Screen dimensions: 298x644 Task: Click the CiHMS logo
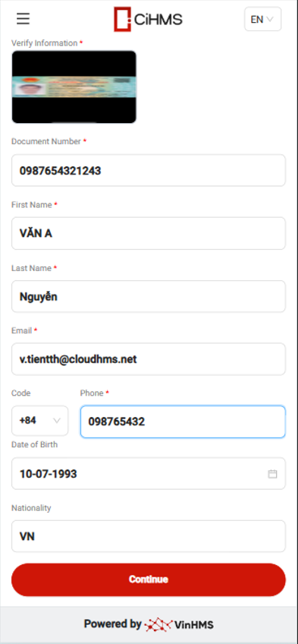(148, 19)
